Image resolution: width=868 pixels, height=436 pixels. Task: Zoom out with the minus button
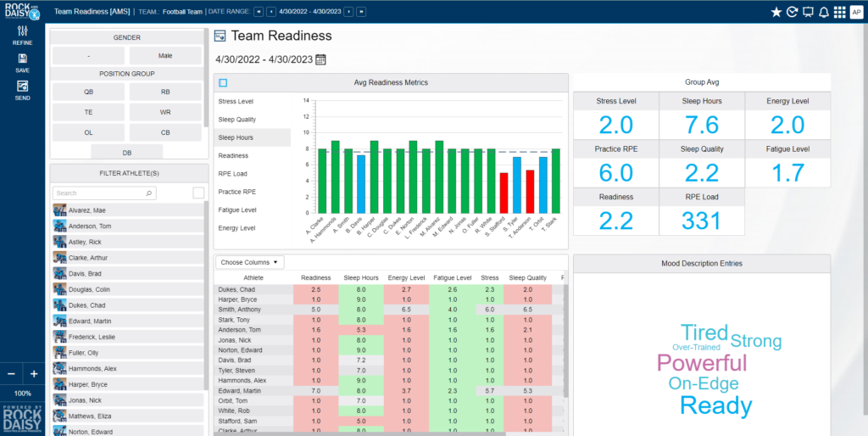[x=11, y=374]
